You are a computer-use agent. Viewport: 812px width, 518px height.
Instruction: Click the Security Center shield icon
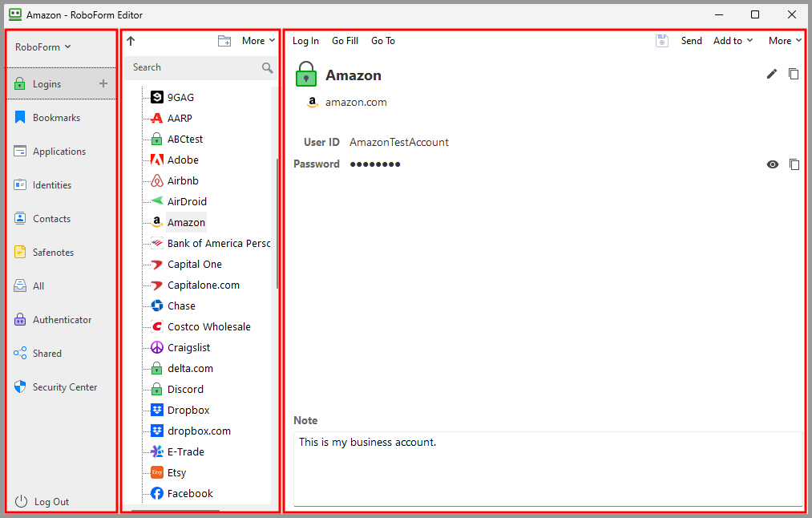coord(20,386)
